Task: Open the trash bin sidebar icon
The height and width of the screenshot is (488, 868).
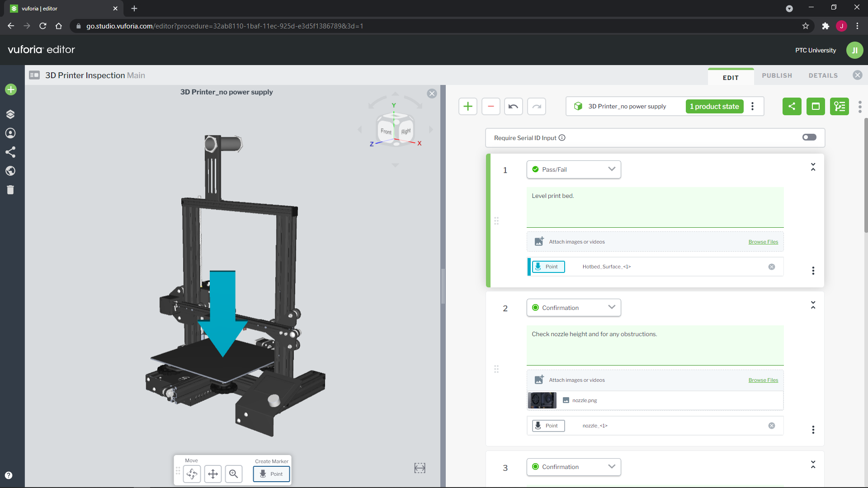Action: pos(10,190)
